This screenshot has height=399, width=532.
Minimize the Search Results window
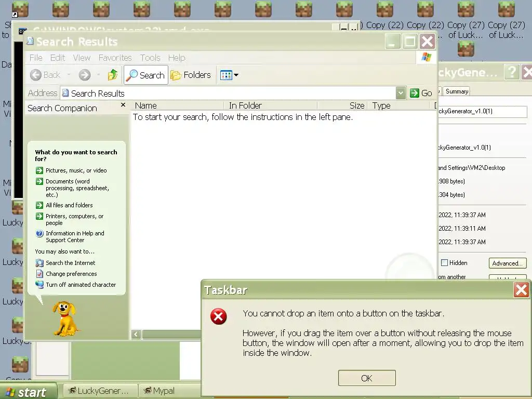click(393, 42)
